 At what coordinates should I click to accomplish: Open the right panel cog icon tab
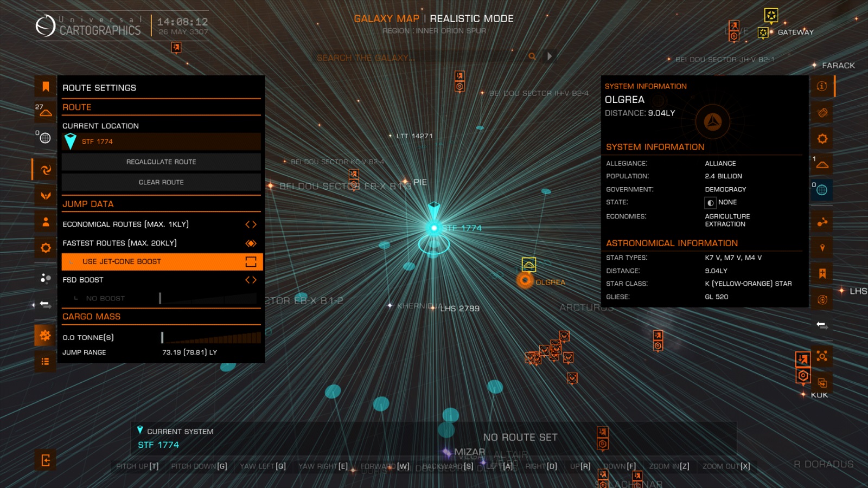822,139
